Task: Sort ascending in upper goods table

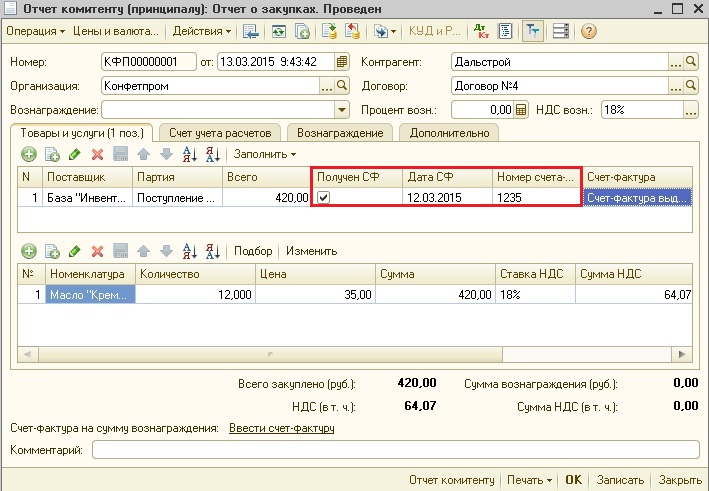Action: point(189,154)
